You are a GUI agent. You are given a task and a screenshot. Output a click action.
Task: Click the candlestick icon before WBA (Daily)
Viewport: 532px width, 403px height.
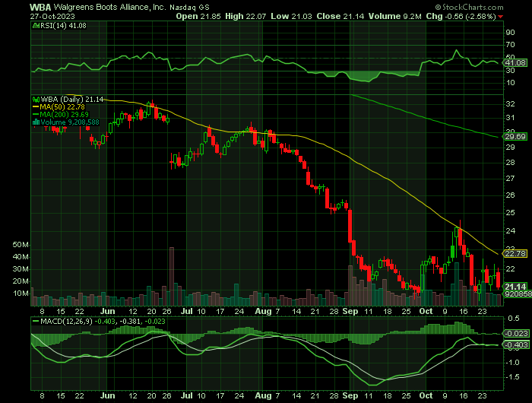(x=36, y=100)
